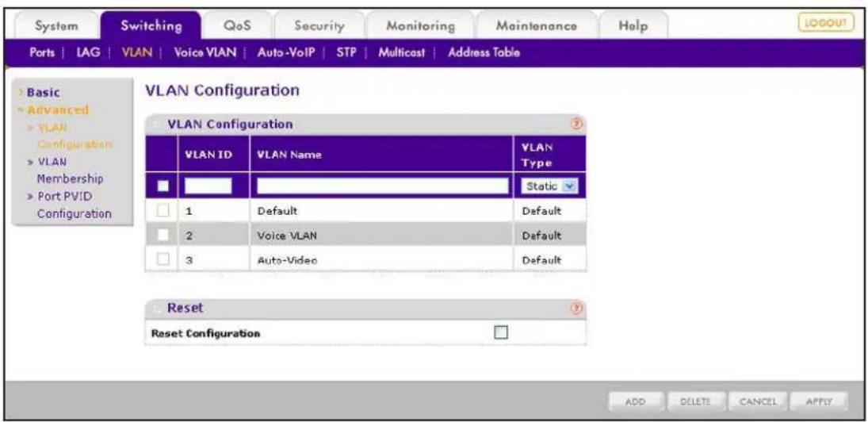Enable the Reset Configuration checkbox
The width and height of the screenshot is (868, 422).
click(501, 332)
